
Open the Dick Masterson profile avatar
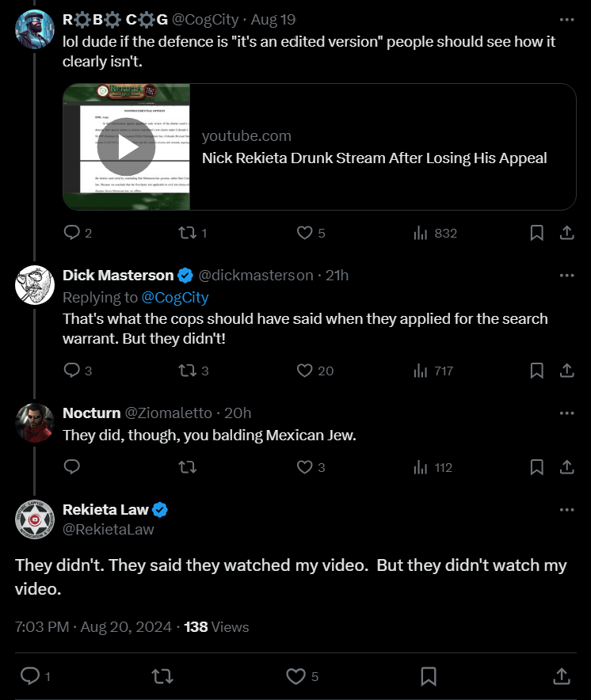pos(35,284)
